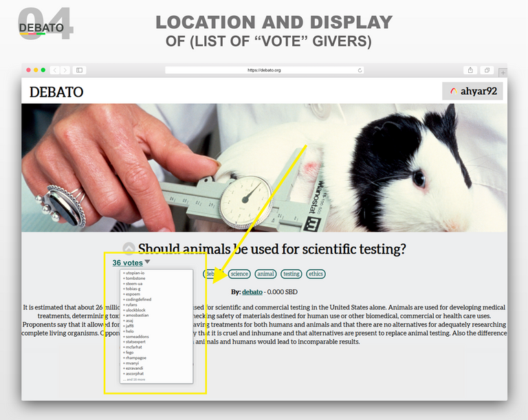Image resolution: width=528 pixels, height=420 pixels.
Task: Open a new tab with the plus button
Action: 503,72
